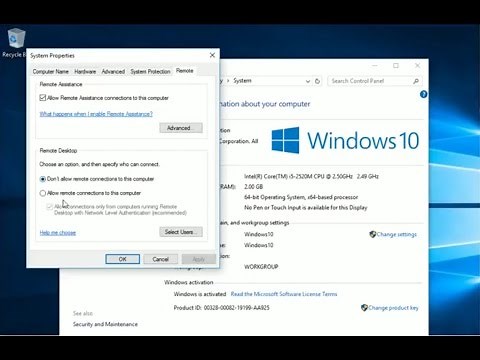The height and width of the screenshot is (360, 480).
Task: Click the Change settings link
Action: [x=397, y=234]
